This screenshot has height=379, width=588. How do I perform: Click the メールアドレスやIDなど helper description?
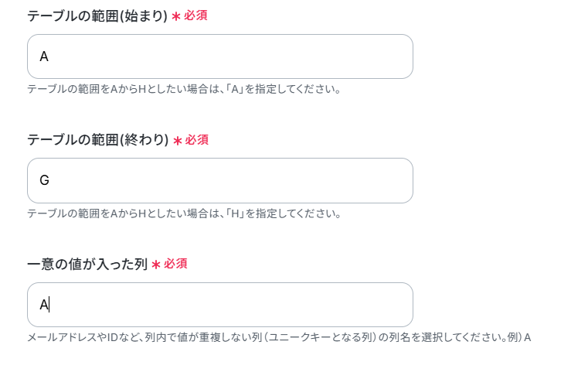point(279,337)
